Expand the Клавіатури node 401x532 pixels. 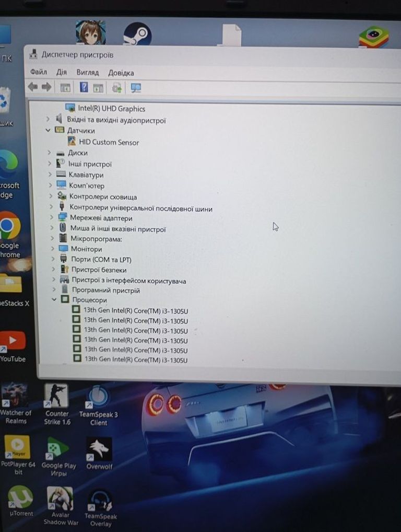[50, 175]
